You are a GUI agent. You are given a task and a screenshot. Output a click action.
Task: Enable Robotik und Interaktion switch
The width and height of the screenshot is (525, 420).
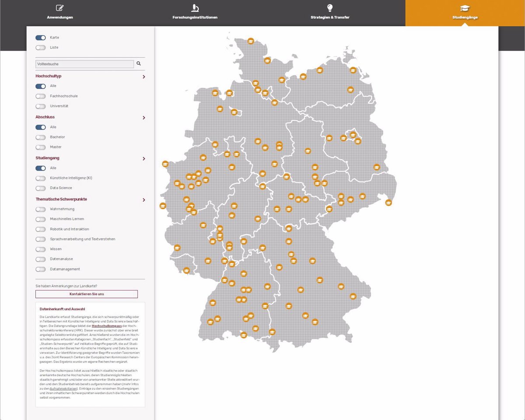pos(41,229)
